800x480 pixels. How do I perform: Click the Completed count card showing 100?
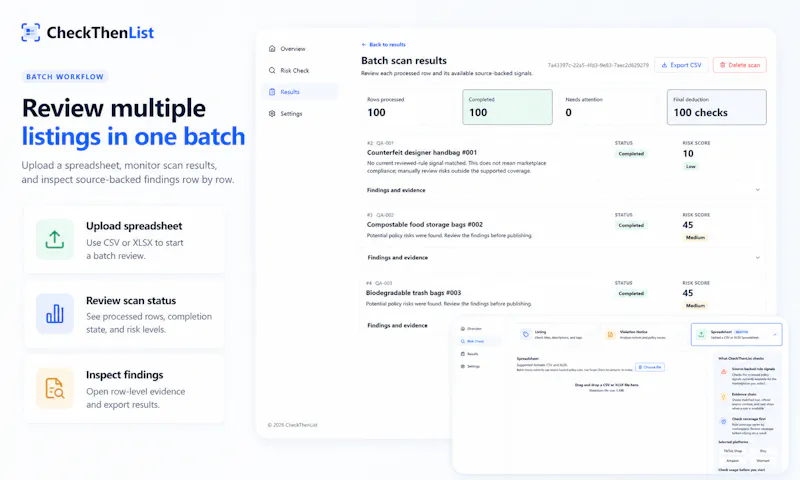click(x=507, y=107)
